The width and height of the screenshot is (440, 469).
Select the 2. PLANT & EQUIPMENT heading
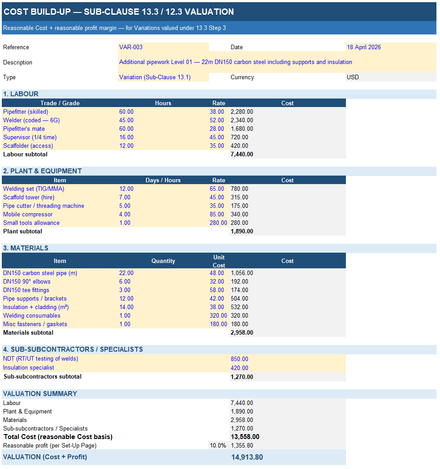[42, 171]
